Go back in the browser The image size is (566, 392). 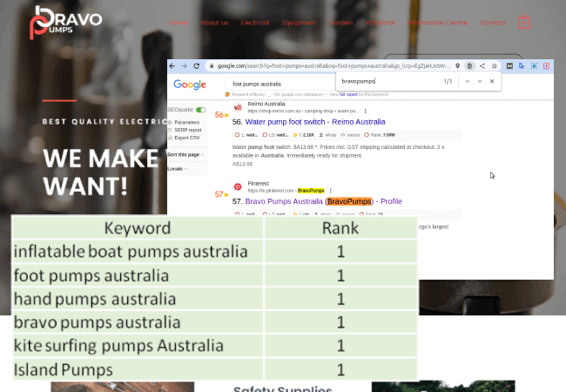pyautogui.click(x=172, y=66)
